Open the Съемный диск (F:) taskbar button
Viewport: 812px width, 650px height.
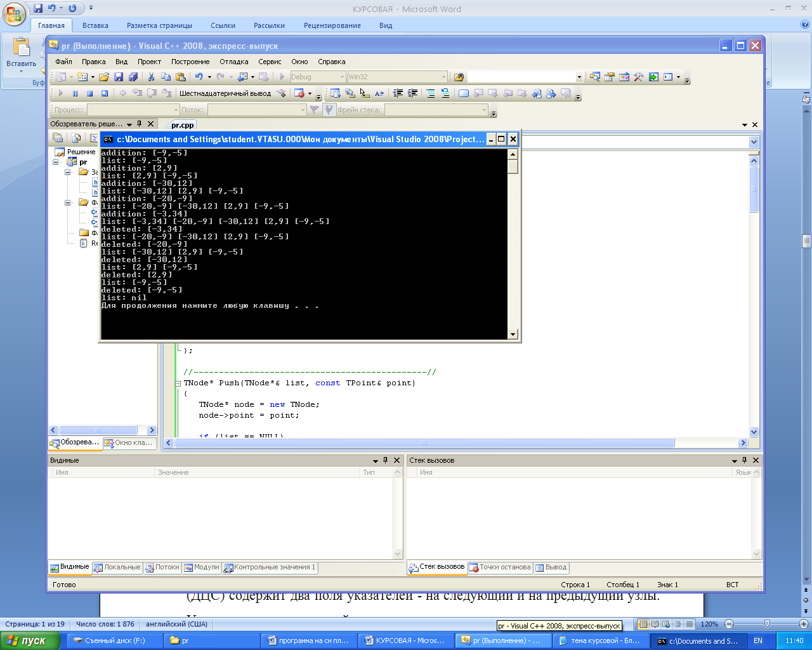tap(114, 640)
